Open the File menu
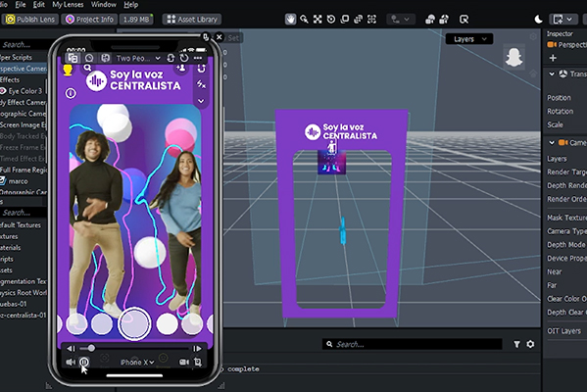 pos(21,5)
